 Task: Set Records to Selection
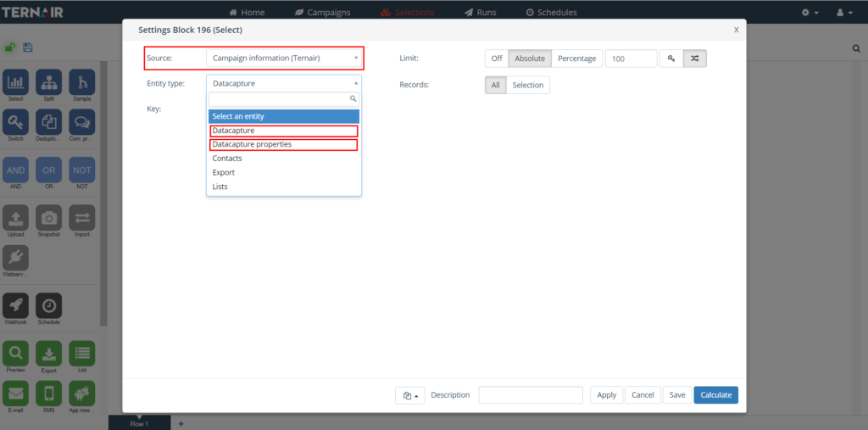click(x=528, y=85)
